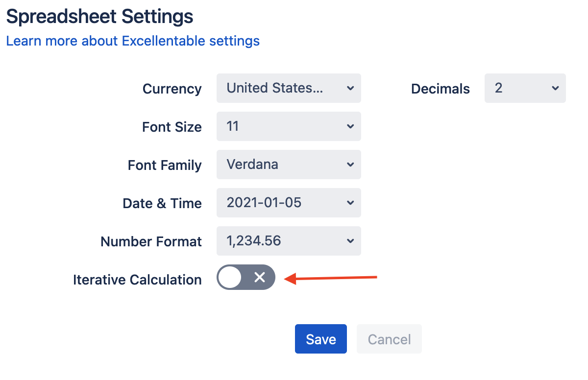588x380 pixels.
Task: Click the chevron arrow in Number Format dropdown
Action: pos(350,241)
